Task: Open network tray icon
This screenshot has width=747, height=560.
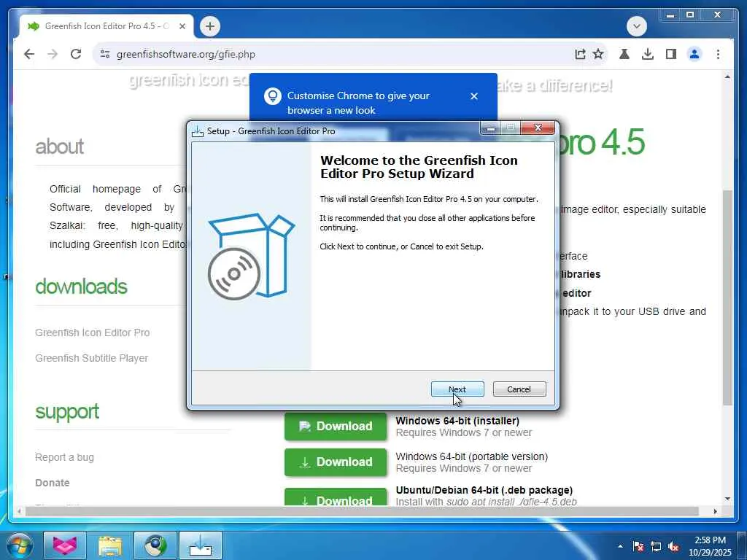Action: coord(656,546)
